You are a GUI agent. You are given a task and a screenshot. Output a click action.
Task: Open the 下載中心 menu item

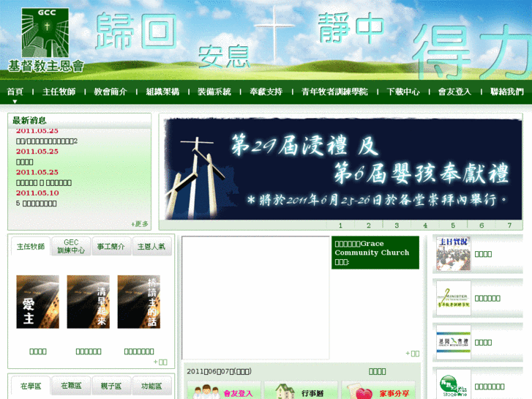tap(403, 92)
